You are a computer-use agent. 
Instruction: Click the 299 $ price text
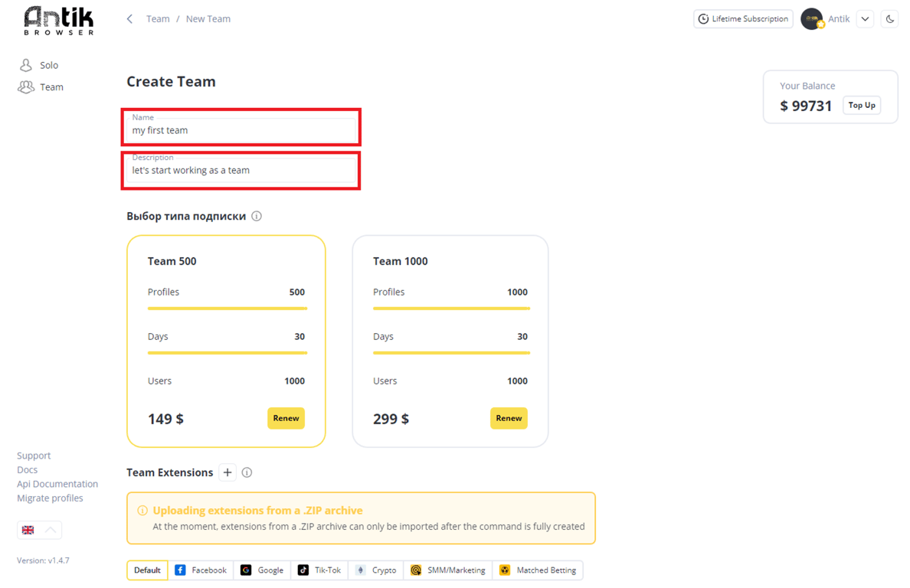(x=391, y=419)
